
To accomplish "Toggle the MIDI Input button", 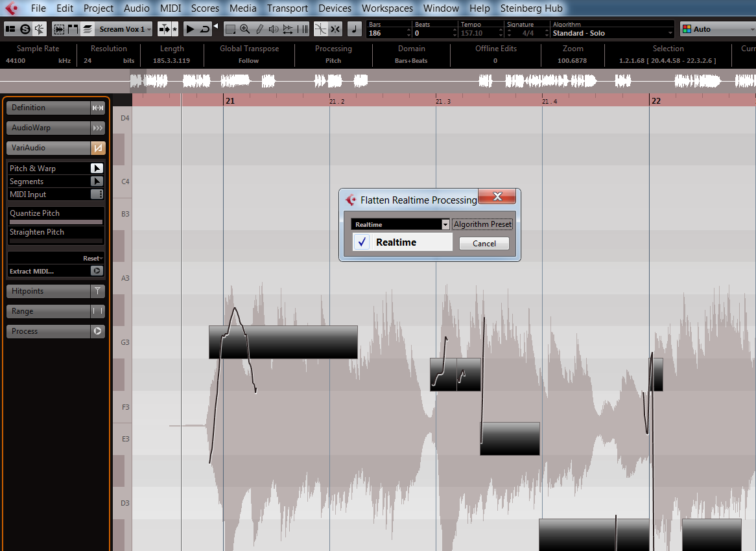I will pos(97,194).
